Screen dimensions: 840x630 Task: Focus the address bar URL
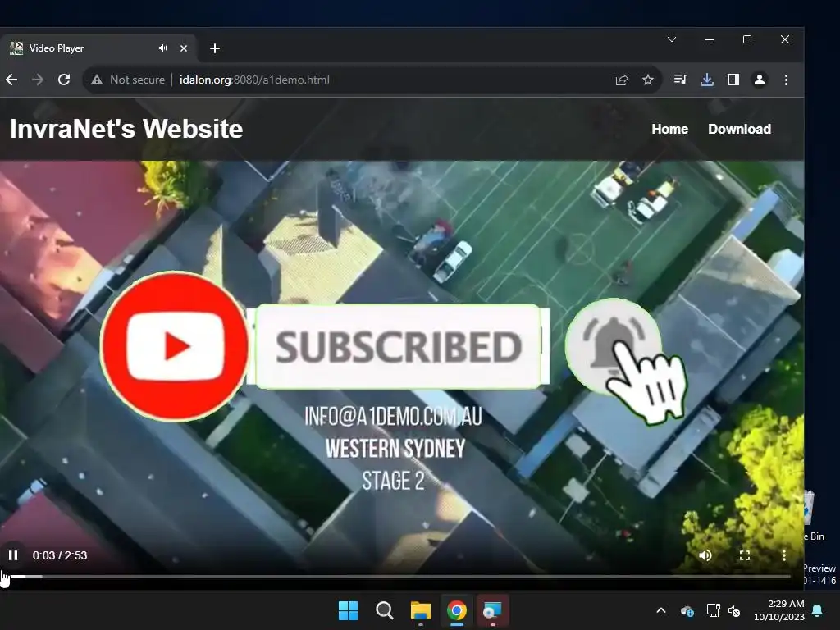pyautogui.click(x=254, y=80)
